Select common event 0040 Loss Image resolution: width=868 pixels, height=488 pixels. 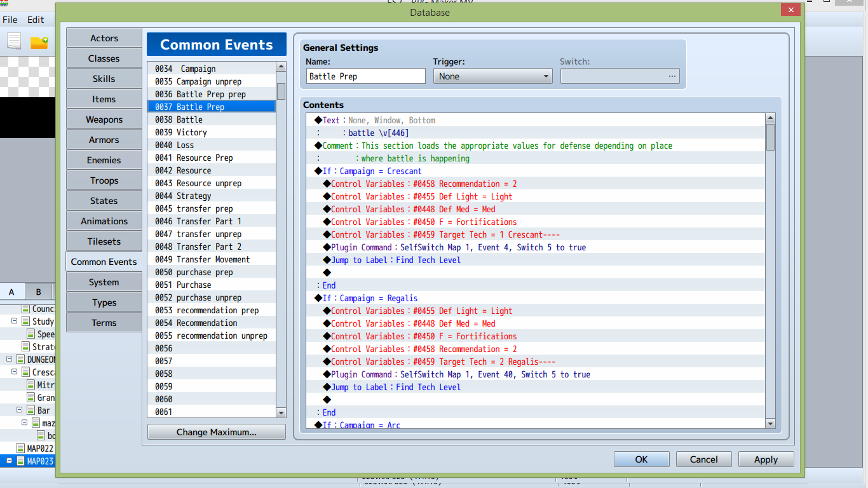(x=212, y=145)
